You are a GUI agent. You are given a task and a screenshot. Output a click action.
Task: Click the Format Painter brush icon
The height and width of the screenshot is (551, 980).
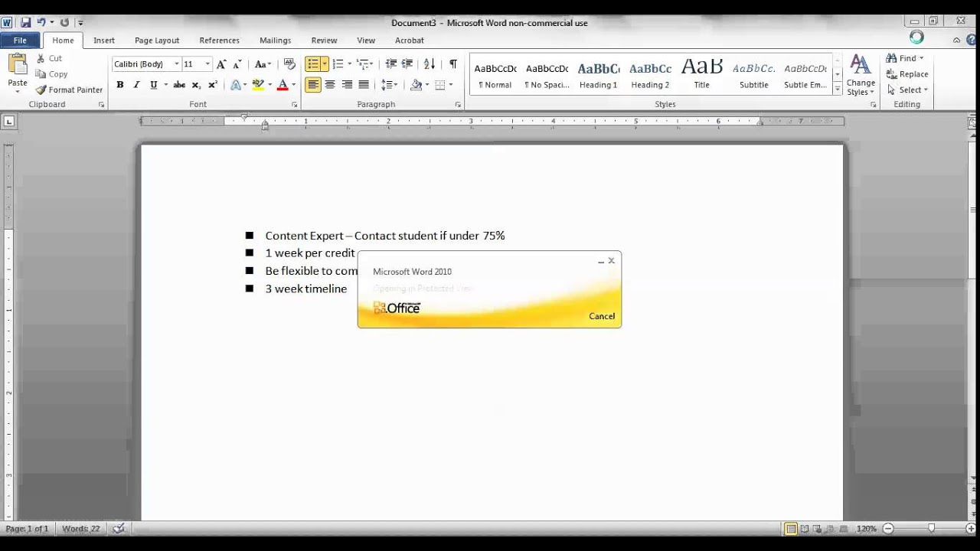41,90
